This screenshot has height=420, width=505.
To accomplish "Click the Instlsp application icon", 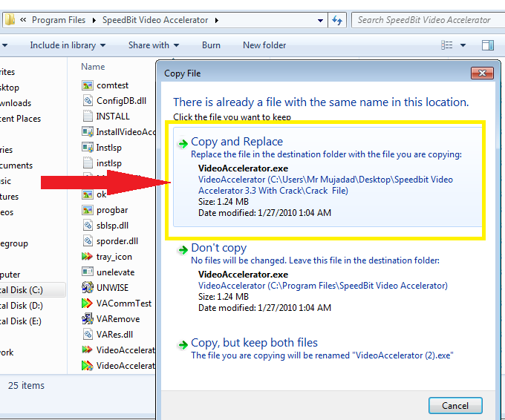I will tap(88, 148).
